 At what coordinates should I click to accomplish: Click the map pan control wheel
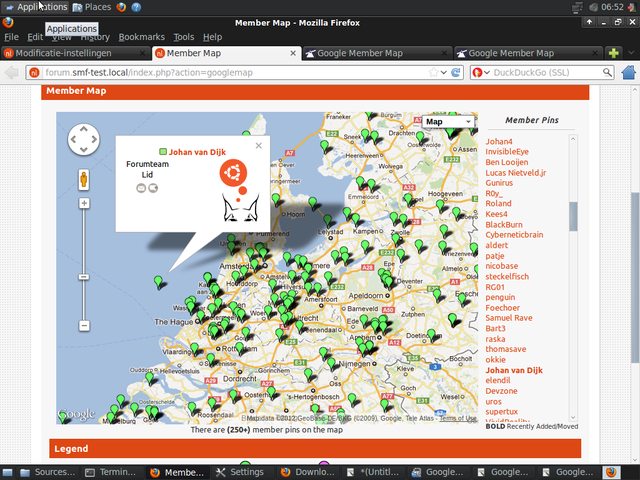[x=84, y=140]
